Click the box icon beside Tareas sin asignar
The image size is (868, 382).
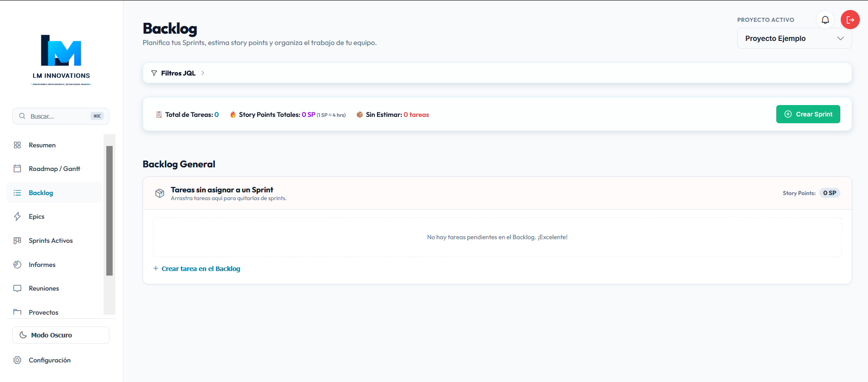[x=159, y=193]
